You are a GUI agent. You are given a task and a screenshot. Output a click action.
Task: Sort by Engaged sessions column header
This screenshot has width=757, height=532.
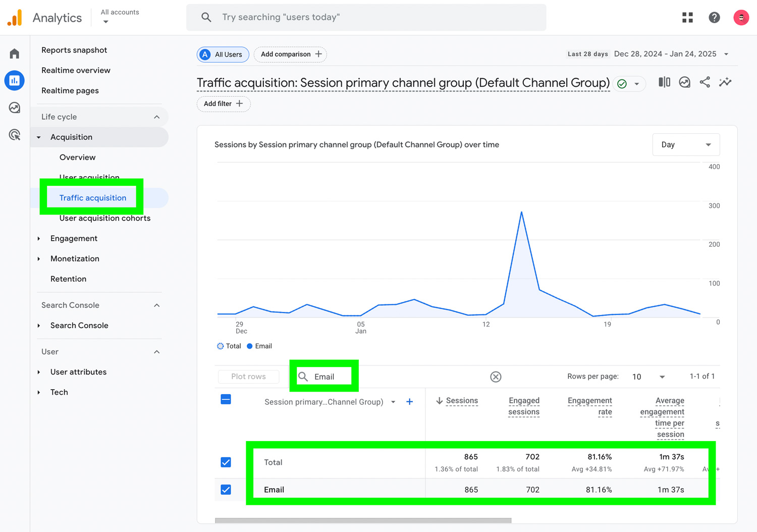coord(524,406)
